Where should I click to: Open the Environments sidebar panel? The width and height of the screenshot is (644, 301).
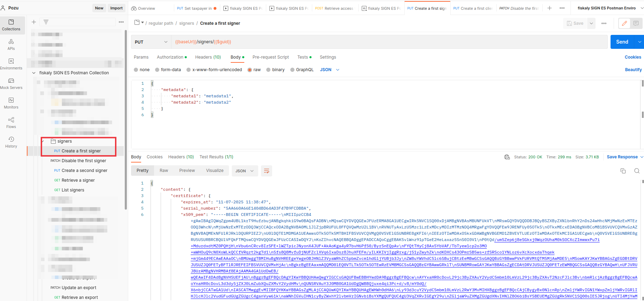(11, 64)
